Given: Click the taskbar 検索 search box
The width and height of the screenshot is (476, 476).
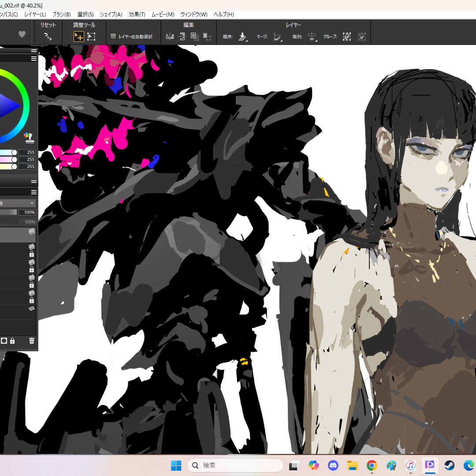Looking at the screenshot, I should click(235, 465).
